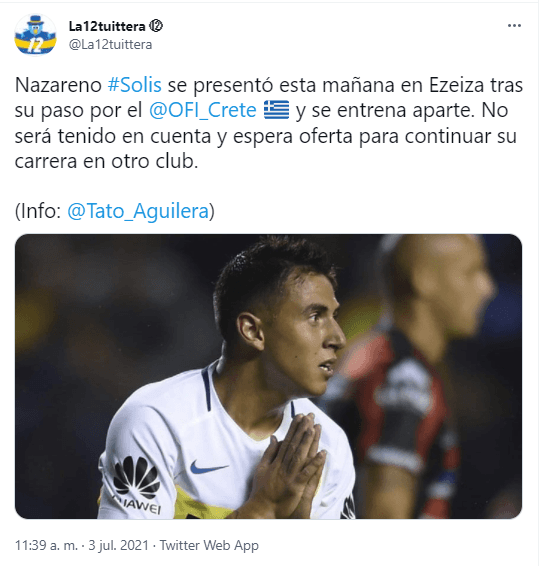The image size is (543, 566).
Task: Click the word Ezeiza in tweet text
Action: pyautogui.click(x=456, y=86)
